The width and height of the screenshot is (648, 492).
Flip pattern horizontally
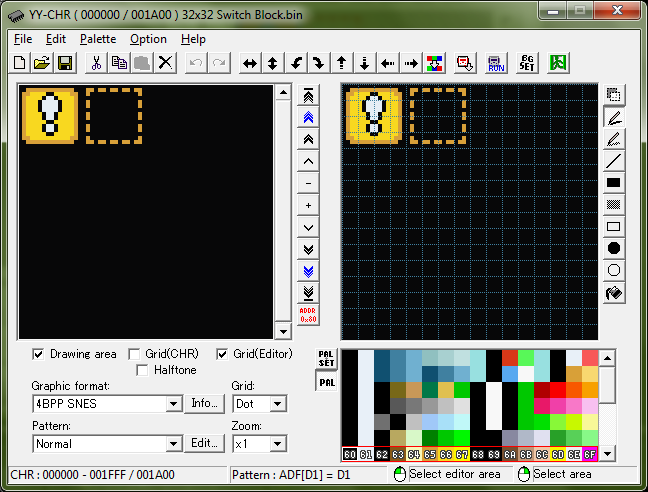click(250, 63)
